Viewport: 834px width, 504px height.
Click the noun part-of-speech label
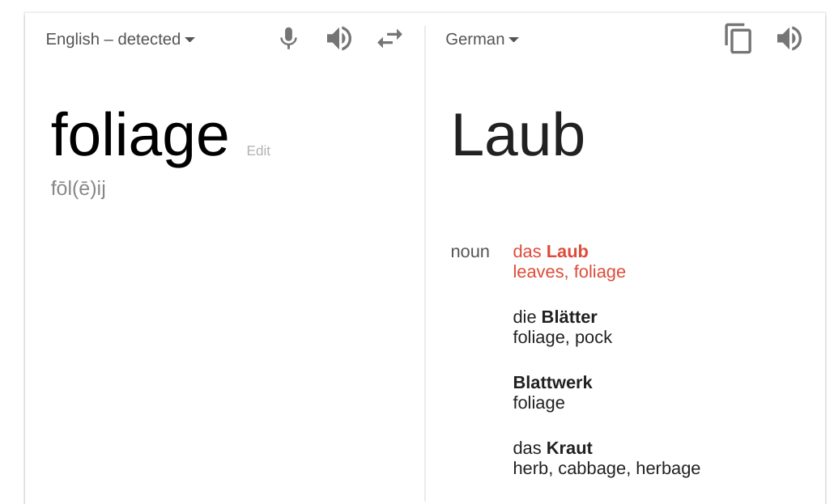pos(470,252)
